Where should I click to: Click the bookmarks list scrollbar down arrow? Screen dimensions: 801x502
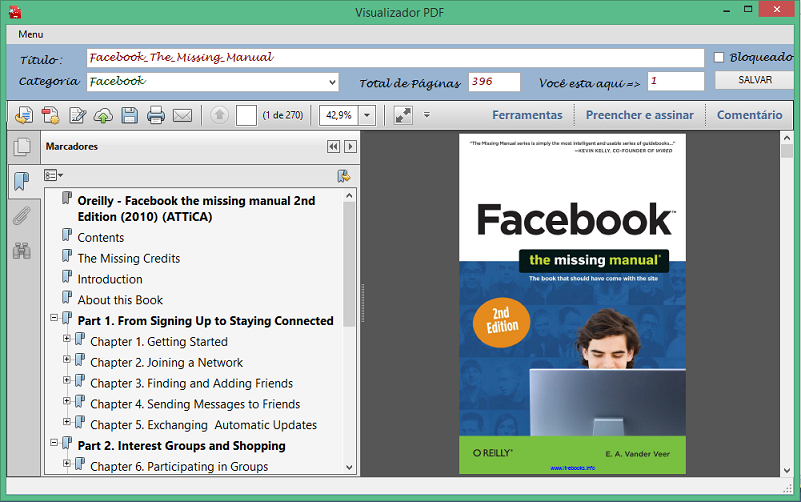click(x=349, y=467)
